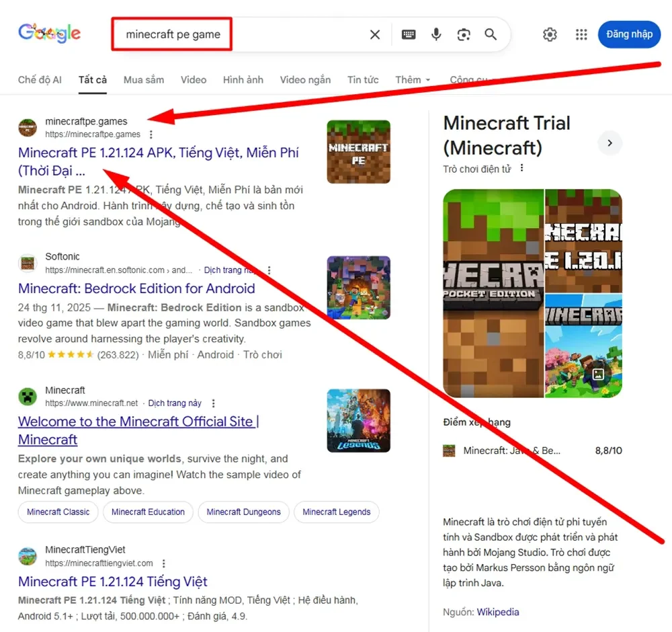Open Minecraft PE 1.21.124 Tiếng Việt link
Screen dimensions: 672x632
113,582
